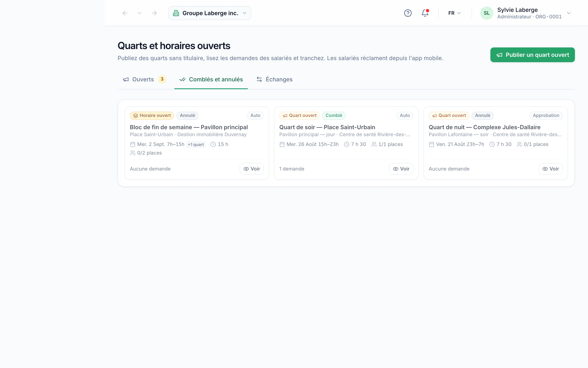Open navigation history dropdown chevron
Screen dimensions: 588x368
click(x=139, y=13)
